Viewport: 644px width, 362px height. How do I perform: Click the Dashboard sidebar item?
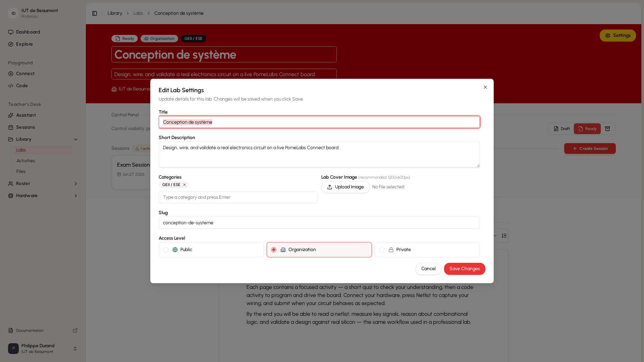(43, 32)
